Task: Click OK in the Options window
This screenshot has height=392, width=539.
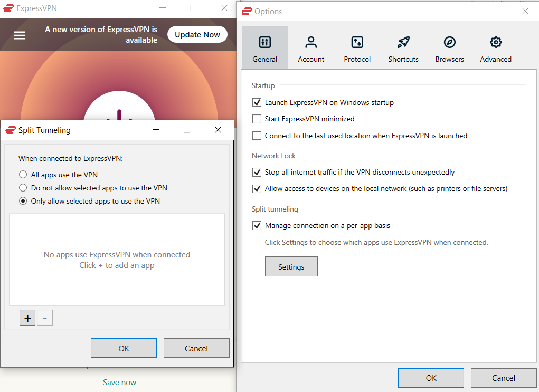Action: pyautogui.click(x=431, y=378)
